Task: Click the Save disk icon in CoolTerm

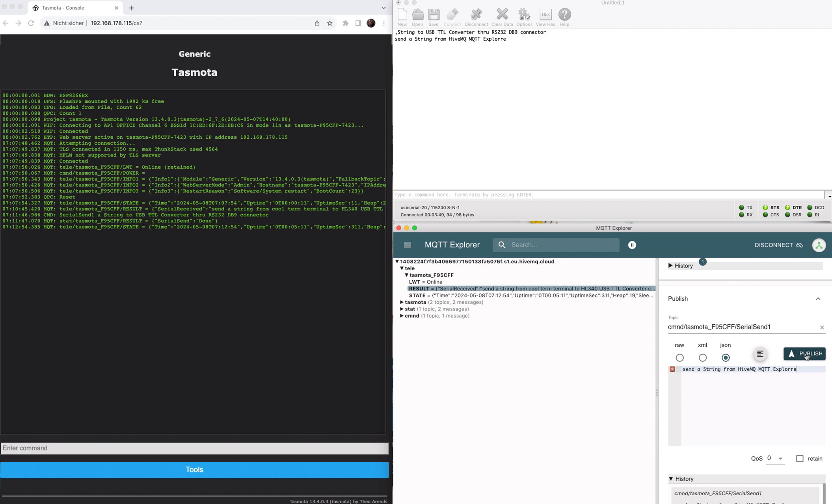Action: 434,15
